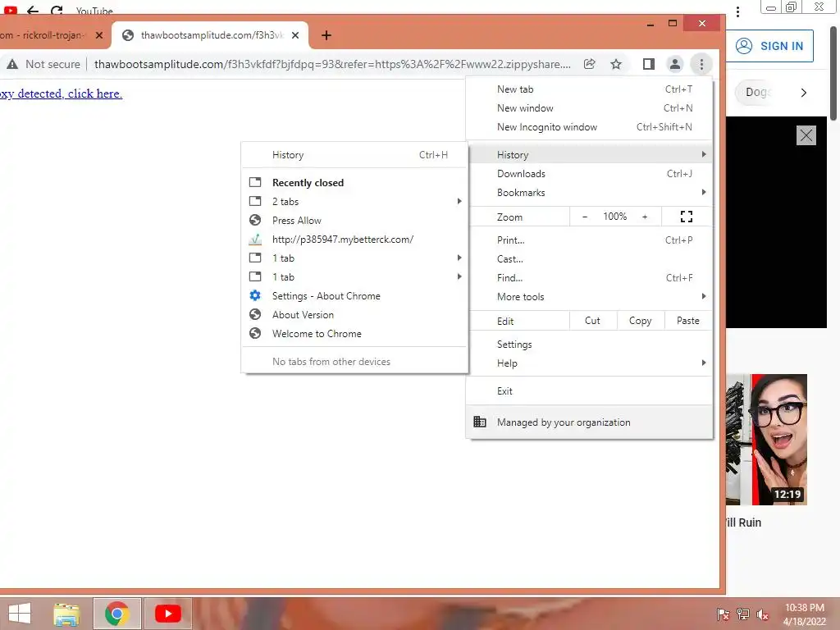Click next chevron beside Dogs chip on YouTube
The image size is (840, 630).
803,93
